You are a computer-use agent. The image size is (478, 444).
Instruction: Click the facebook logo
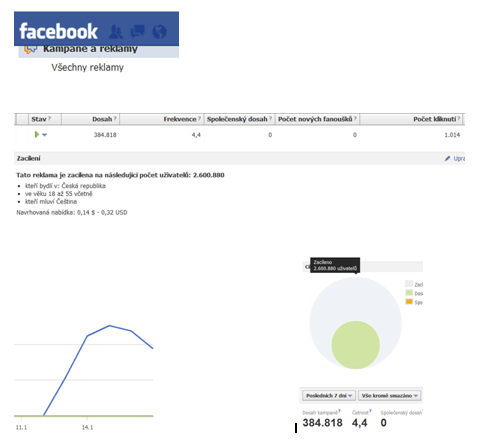pos(58,31)
